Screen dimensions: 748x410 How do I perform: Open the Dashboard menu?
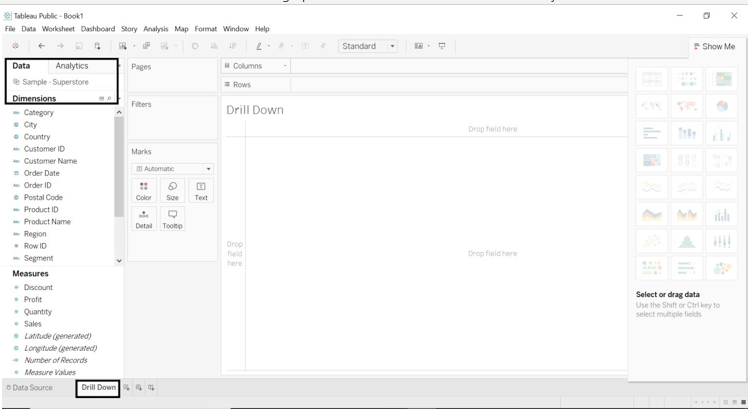pyautogui.click(x=98, y=29)
